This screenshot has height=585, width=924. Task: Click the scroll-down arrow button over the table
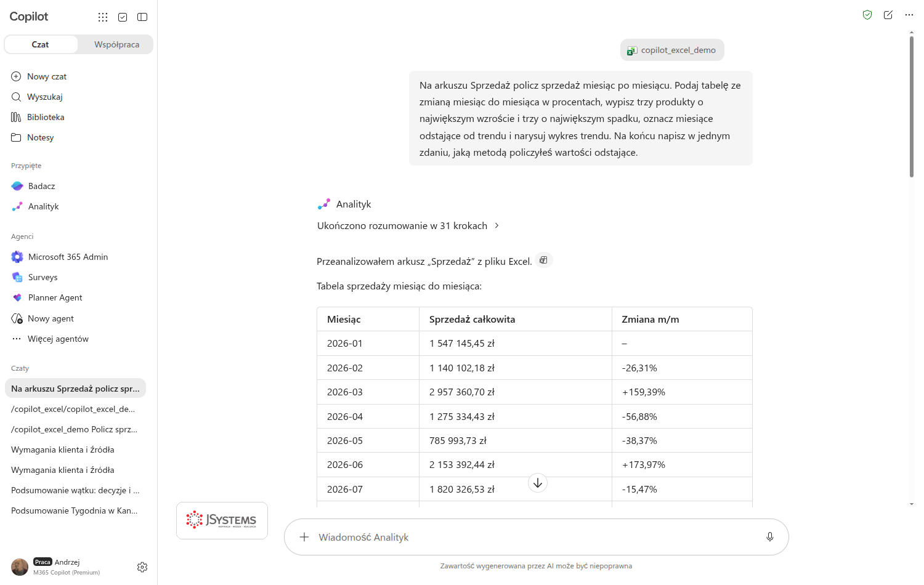click(x=538, y=483)
